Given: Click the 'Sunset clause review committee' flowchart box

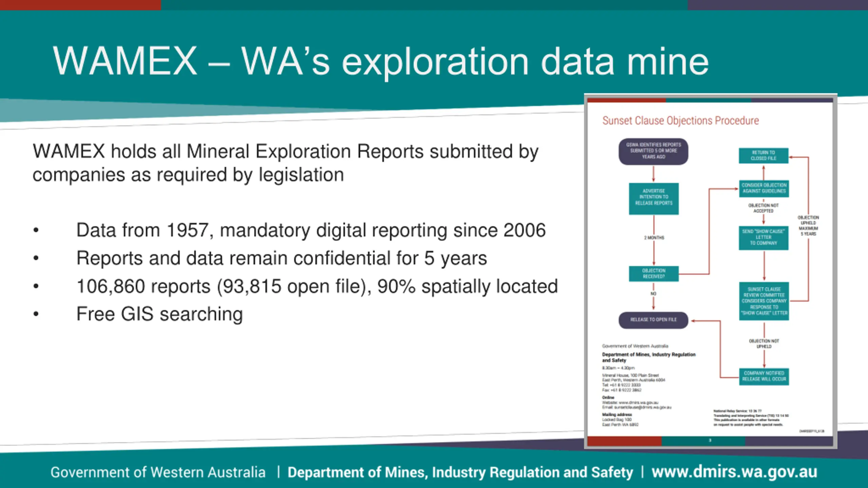Looking at the screenshot, I should point(764,301).
